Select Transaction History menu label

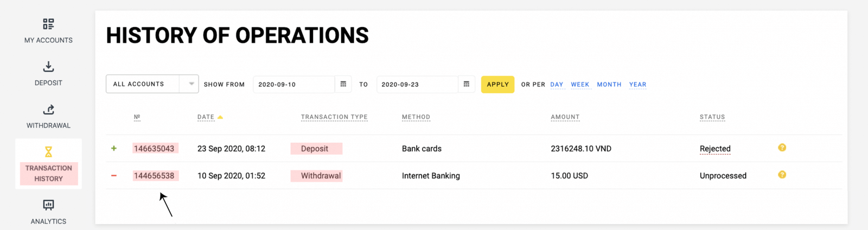(49, 174)
